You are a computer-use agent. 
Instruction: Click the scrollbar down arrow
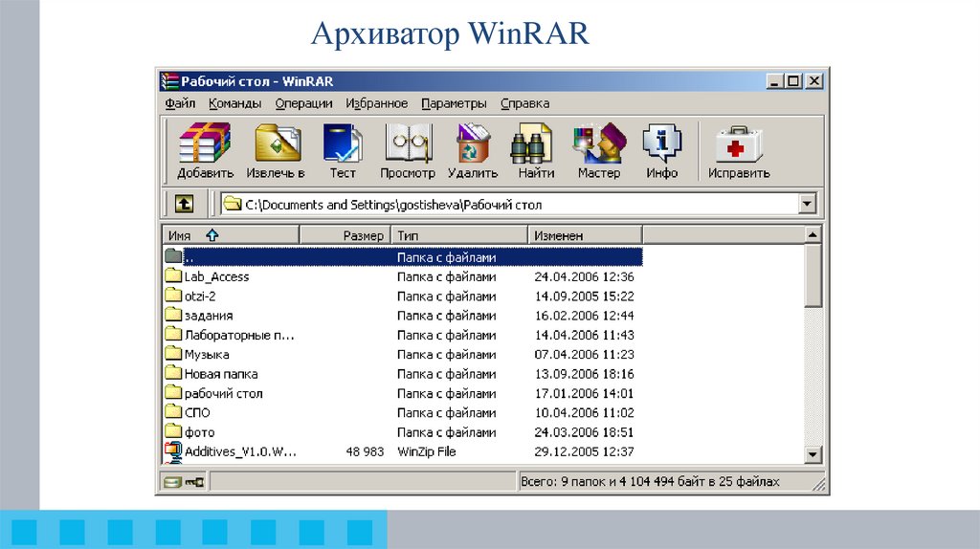click(813, 454)
